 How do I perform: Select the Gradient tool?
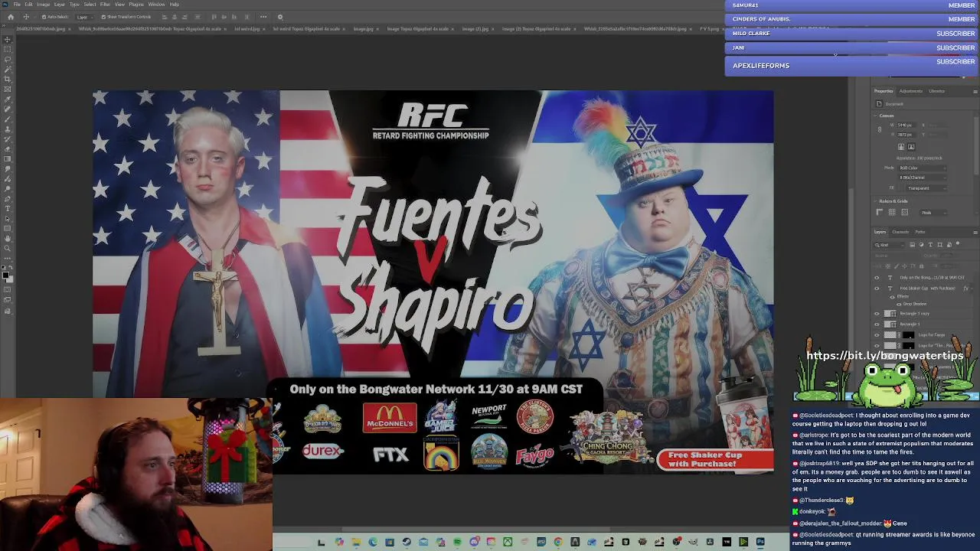tap(8, 158)
